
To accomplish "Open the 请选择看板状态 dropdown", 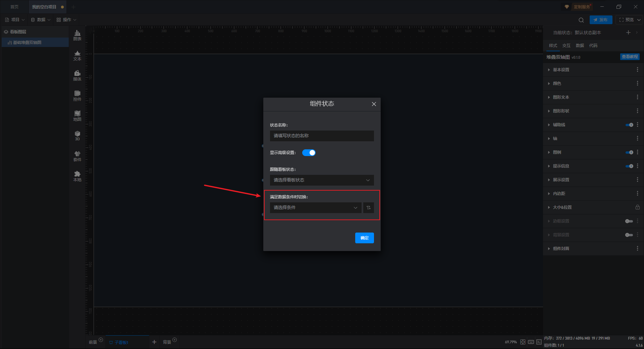I will [322, 180].
